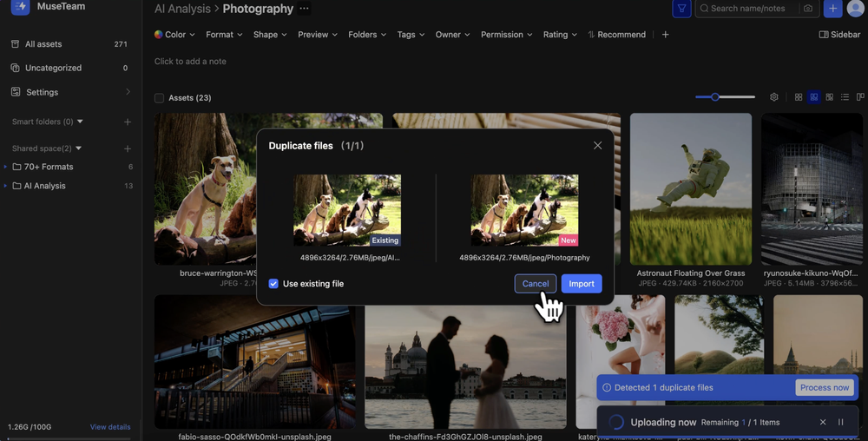Open image search via camera icon
This screenshot has height=441, width=868.
tap(808, 9)
